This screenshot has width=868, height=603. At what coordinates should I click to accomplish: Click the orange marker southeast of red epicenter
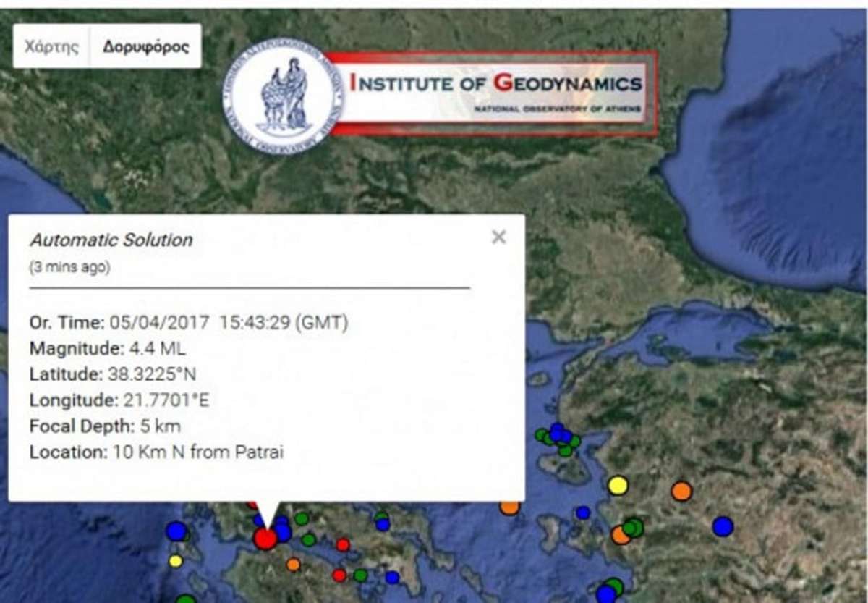click(293, 564)
